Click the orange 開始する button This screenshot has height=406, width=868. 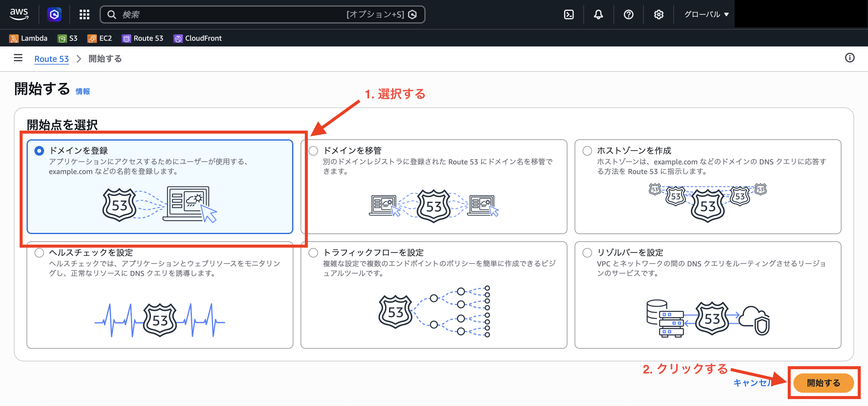(x=823, y=383)
